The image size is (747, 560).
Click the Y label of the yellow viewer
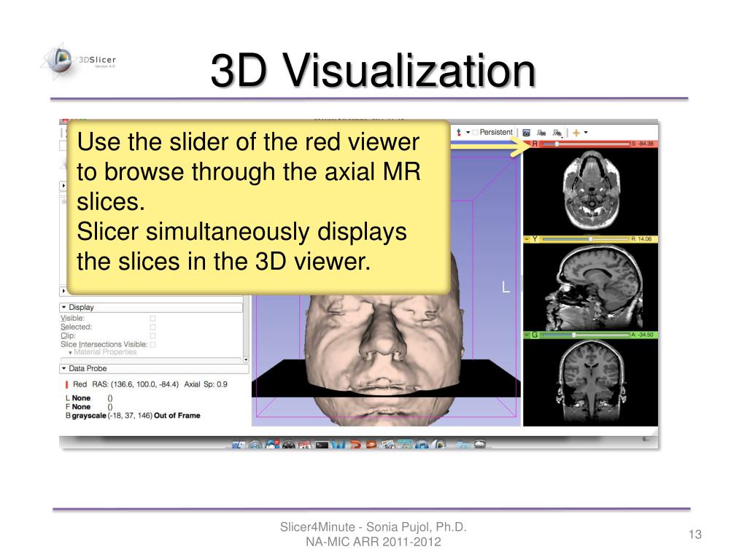click(x=535, y=239)
